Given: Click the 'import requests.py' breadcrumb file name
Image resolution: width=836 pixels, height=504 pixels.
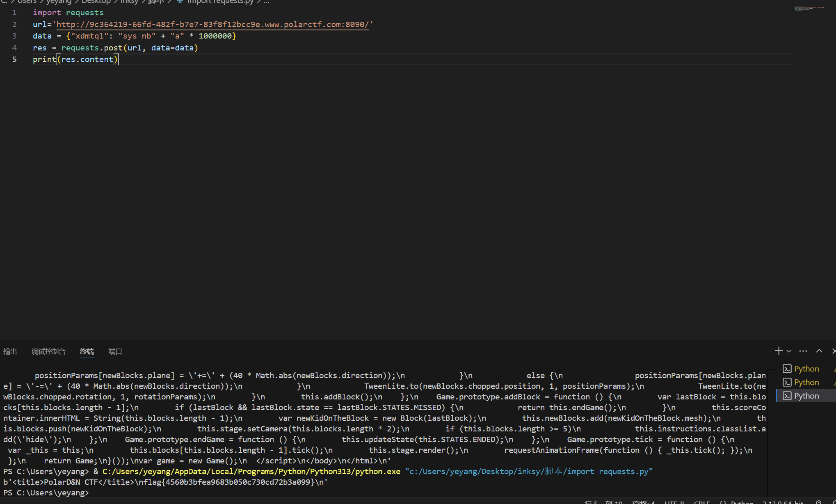Looking at the screenshot, I should (220, 2).
